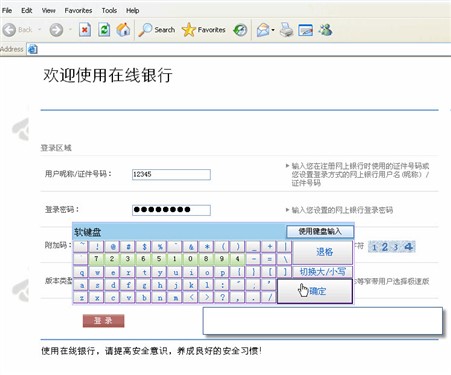
Task: Click the red 登录 login button
Action: 103,321
